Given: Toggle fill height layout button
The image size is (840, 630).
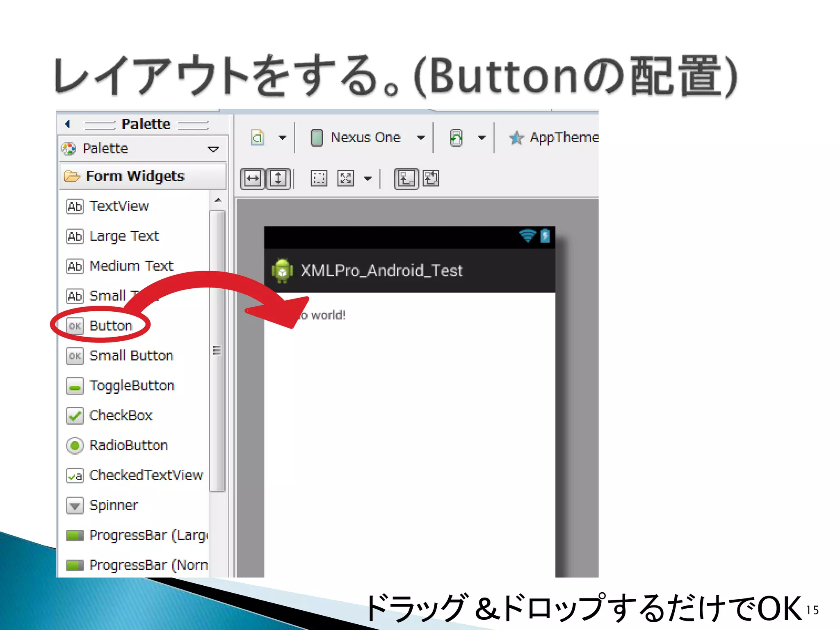Looking at the screenshot, I should pyautogui.click(x=278, y=178).
